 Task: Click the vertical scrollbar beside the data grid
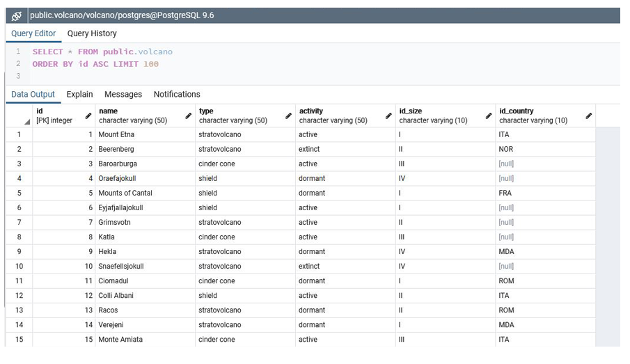(x=610, y=237)
